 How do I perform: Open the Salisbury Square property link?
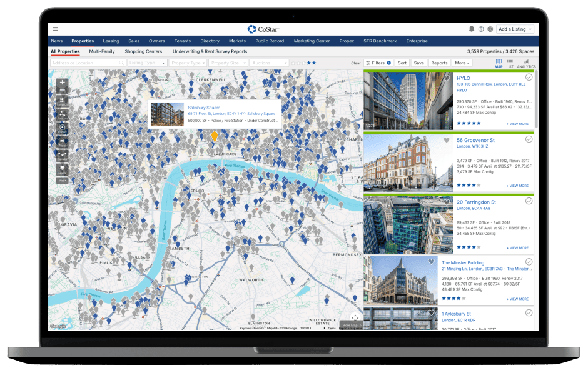204,107
